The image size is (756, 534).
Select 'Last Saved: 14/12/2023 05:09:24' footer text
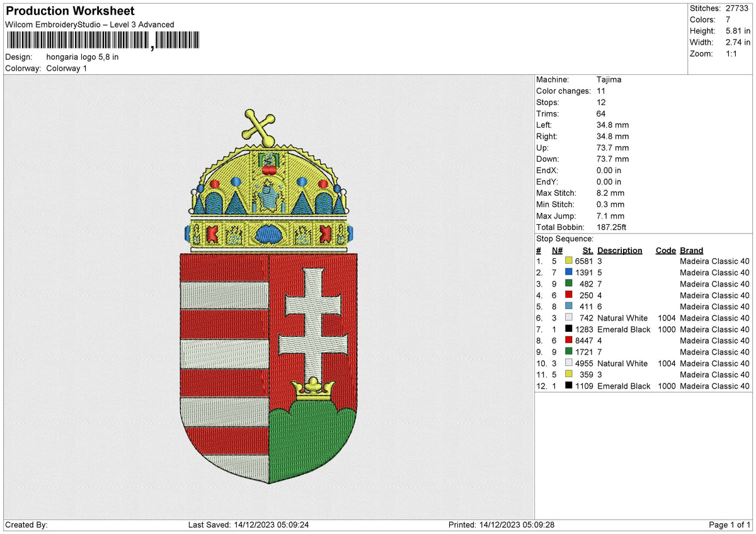point(248,525)
